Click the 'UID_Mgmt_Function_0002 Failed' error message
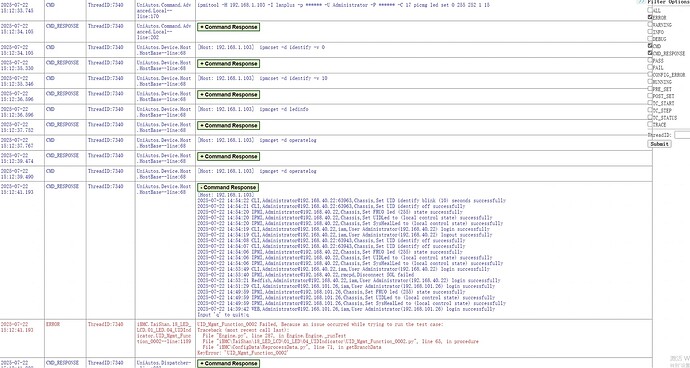690x368 pixels. tap(320, 324)
